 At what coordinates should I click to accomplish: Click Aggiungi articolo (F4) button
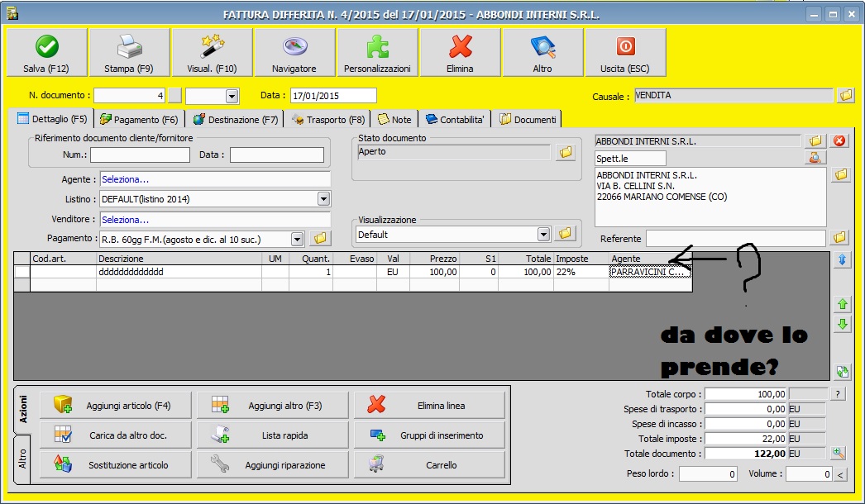point(115,406)
